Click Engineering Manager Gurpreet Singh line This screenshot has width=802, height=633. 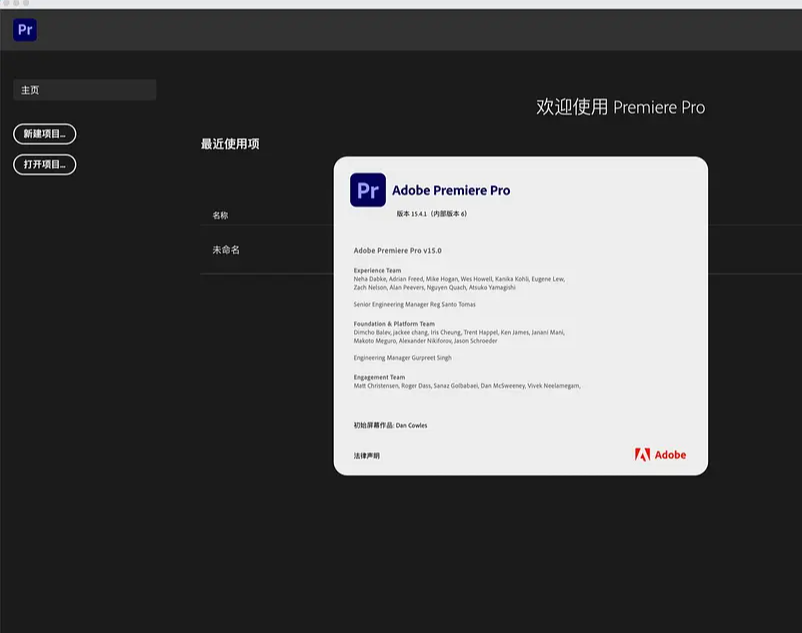point(403,358)
